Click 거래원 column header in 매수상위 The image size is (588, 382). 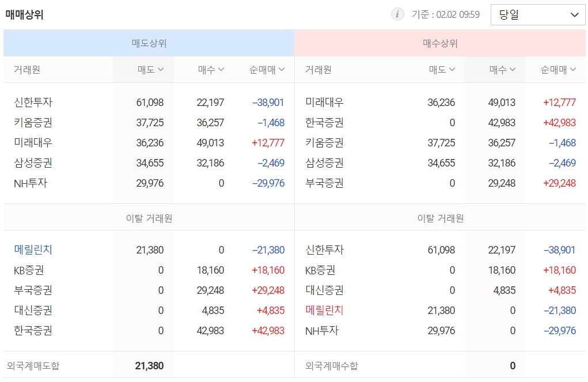pyautogui.click(x=318, y=69)
